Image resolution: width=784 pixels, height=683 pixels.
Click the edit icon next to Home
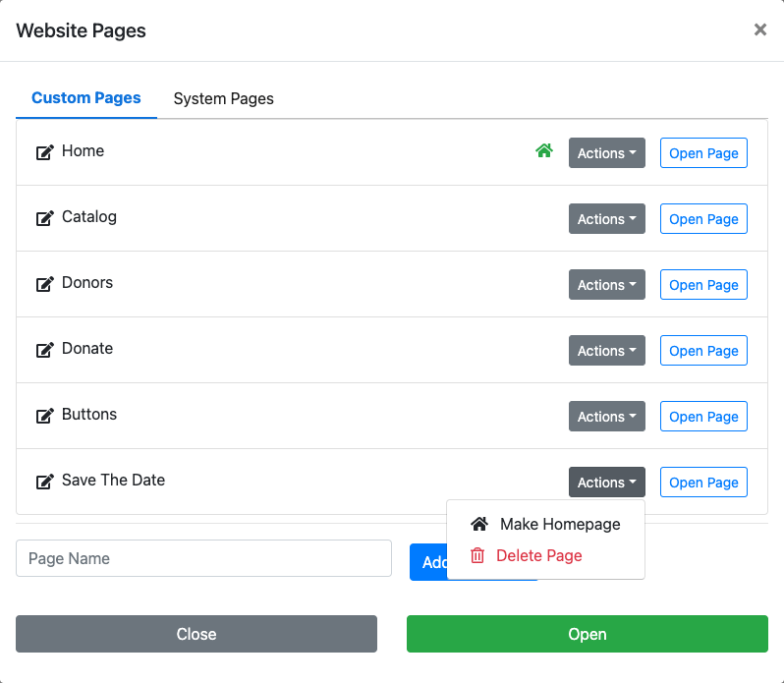[44, 152]
